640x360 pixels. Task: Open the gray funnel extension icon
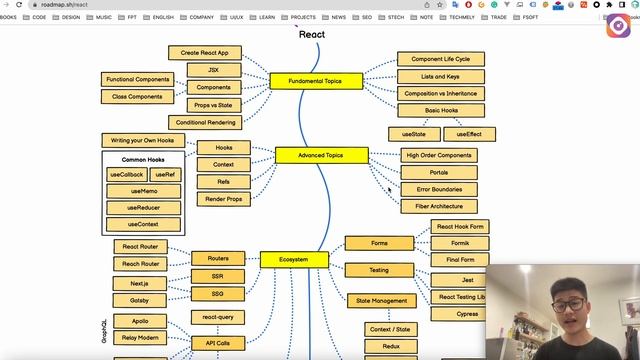click(x=507, y=5)
